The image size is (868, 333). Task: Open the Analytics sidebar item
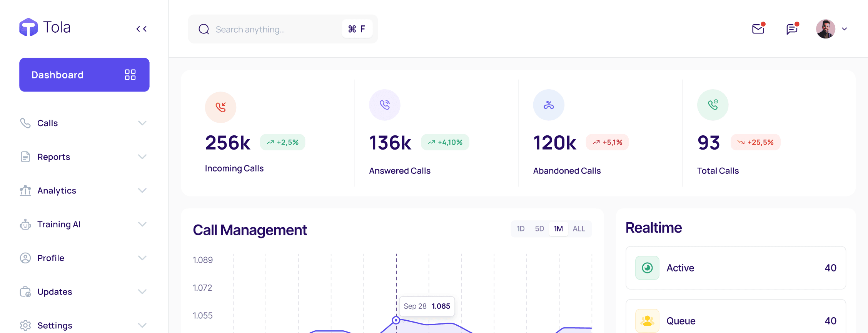[x=84, y=190]
